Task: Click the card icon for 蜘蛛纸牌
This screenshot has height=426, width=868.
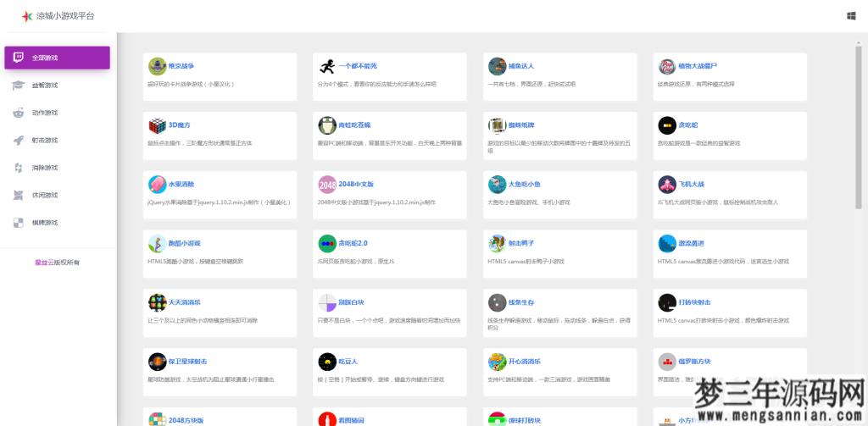Action: (x=497, y=125)
